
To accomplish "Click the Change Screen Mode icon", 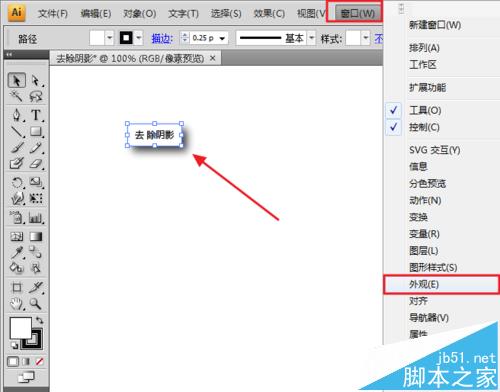I will pyautogui.click(x=26, y=377).
